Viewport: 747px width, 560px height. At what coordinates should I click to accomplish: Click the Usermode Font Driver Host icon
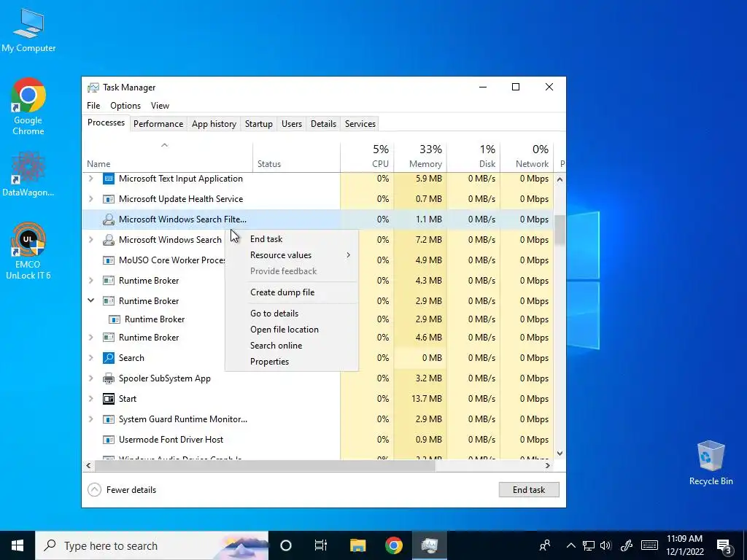pos(109,440)
